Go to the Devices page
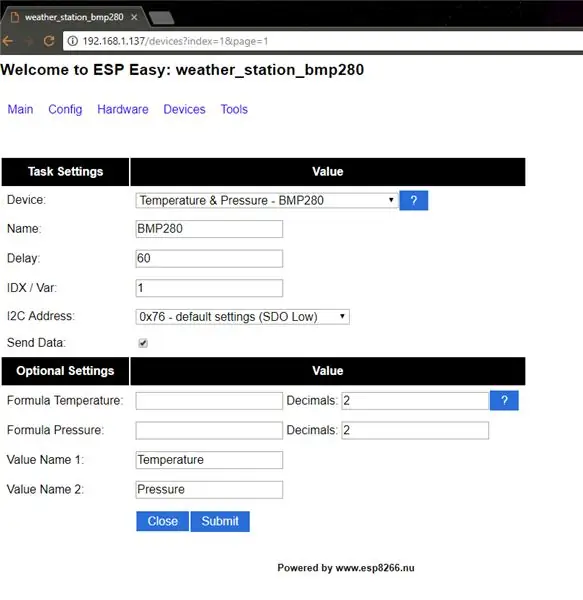This screenshot has width=583, height=600. (x=184, y=109)
